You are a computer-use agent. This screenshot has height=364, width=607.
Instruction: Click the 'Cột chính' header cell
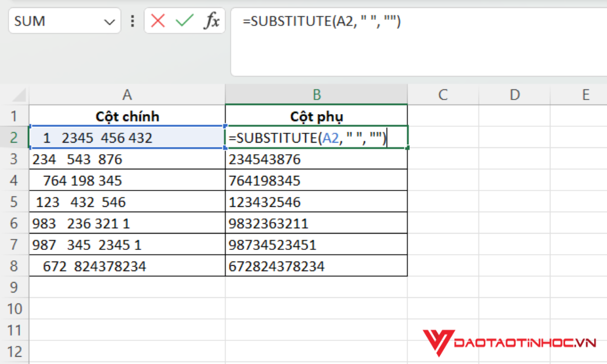point(126,116)
